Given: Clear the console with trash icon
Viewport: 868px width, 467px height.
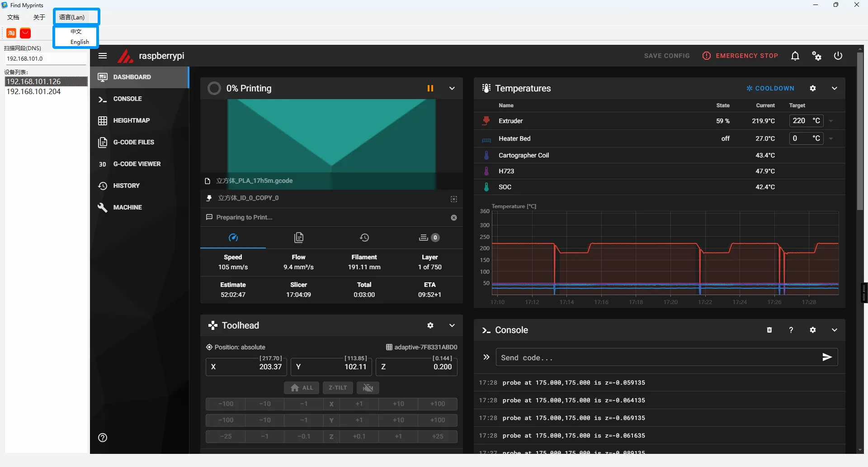Looking at the screenshot, I should coord(769,330).
